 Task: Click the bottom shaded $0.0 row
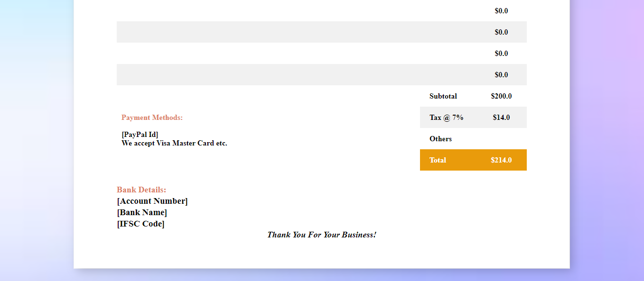coord(502,74)
